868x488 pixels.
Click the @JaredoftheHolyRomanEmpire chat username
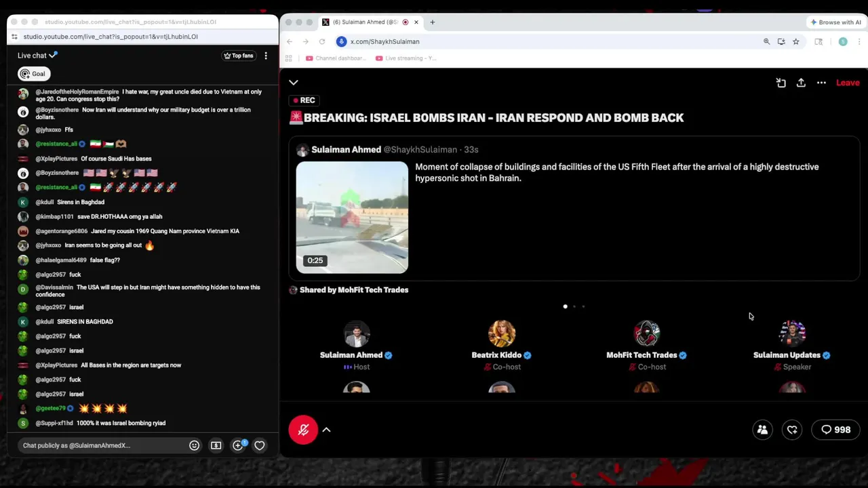(x=77, y=91)
